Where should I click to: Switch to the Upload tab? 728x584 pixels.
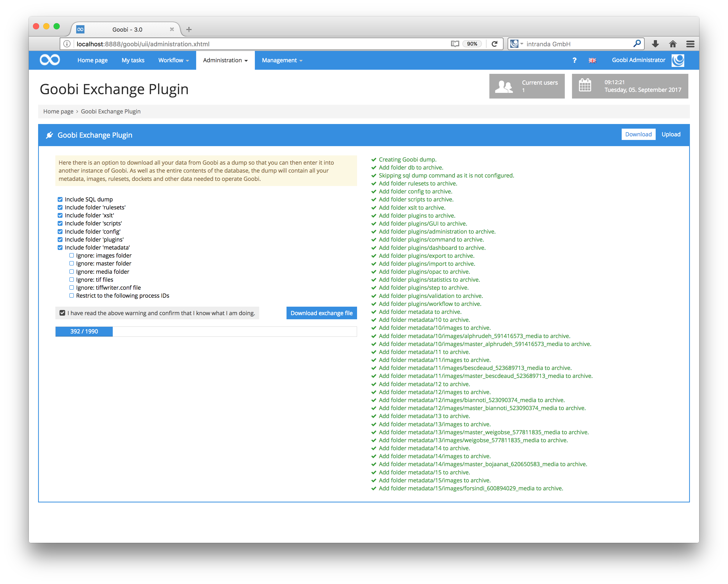671,134
